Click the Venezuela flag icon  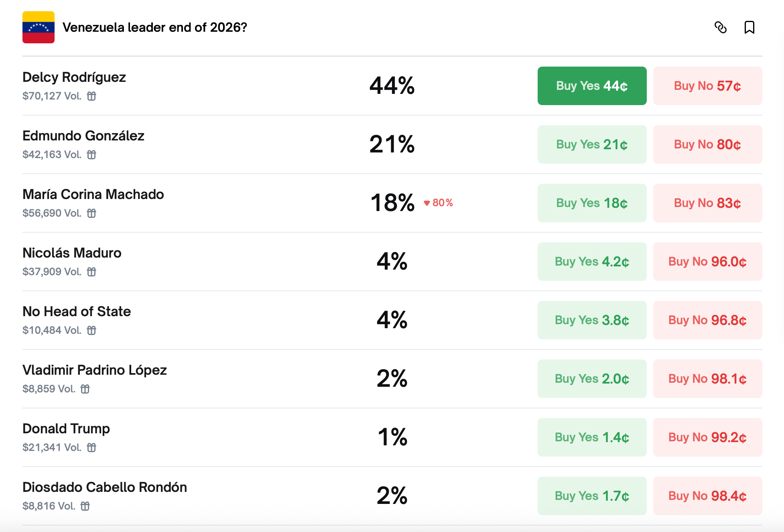pyautogui.click(x=38, y=28)
